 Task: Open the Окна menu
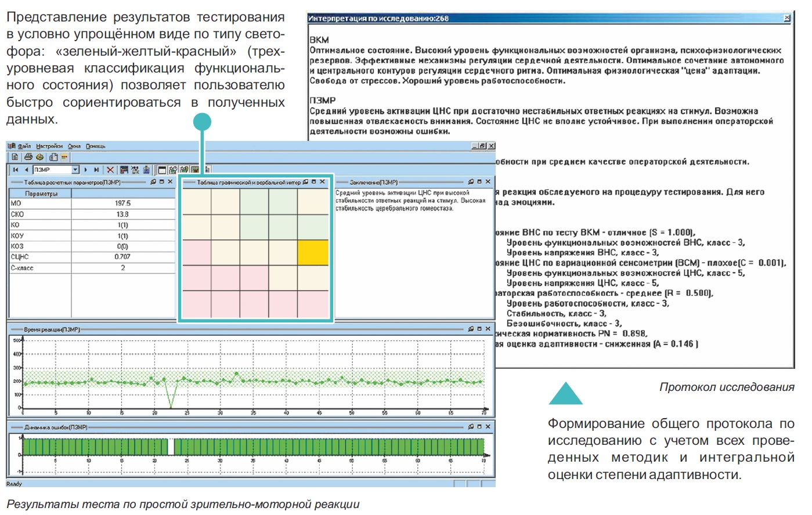74,146
